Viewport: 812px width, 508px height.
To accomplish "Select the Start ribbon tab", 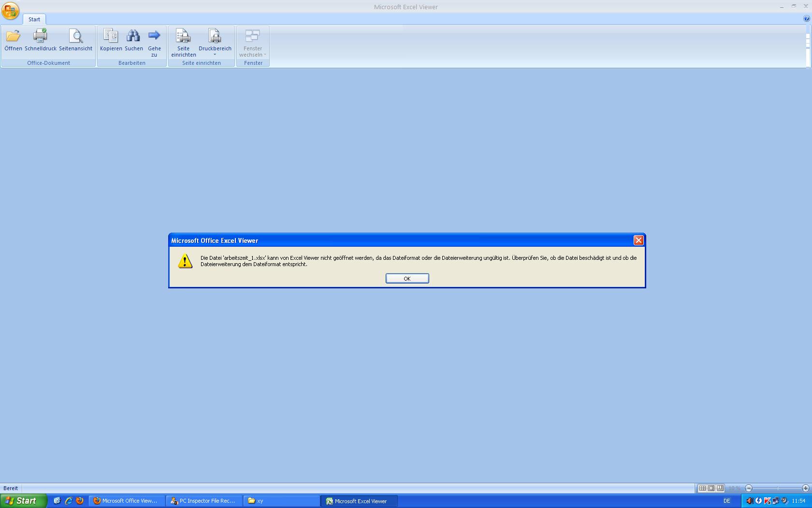I will point(34,19).
